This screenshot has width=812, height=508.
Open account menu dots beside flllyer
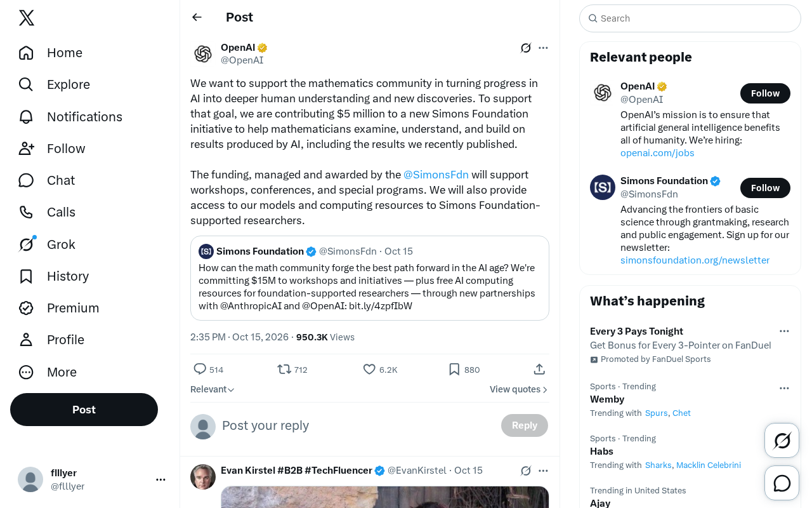[x=160, y=479]
